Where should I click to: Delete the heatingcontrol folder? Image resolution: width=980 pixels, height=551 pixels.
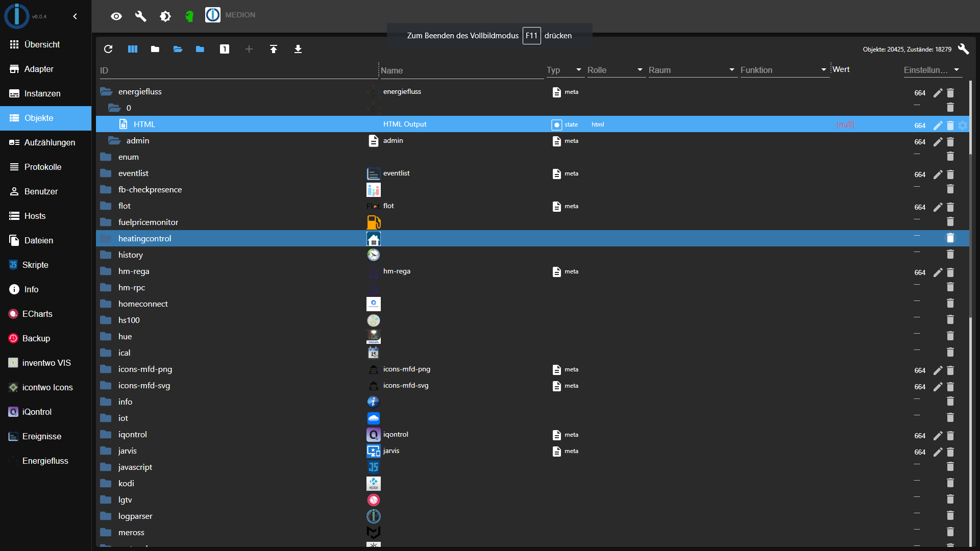950,238
